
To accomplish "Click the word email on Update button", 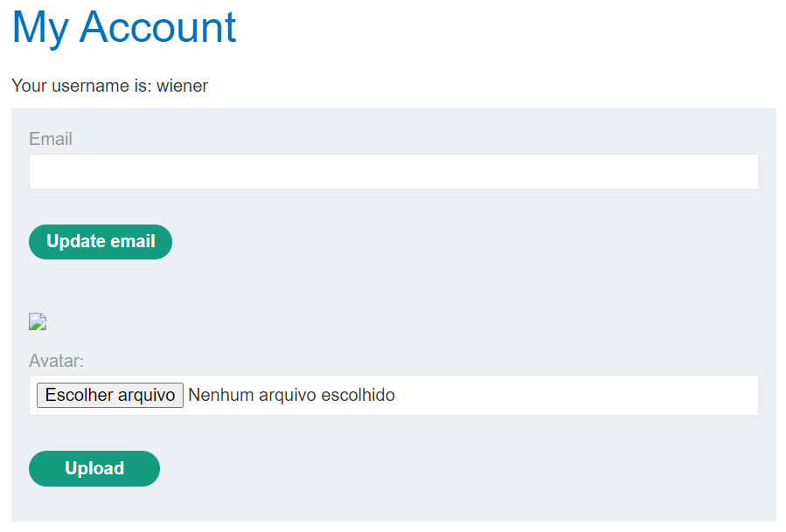I will (133, 242).
